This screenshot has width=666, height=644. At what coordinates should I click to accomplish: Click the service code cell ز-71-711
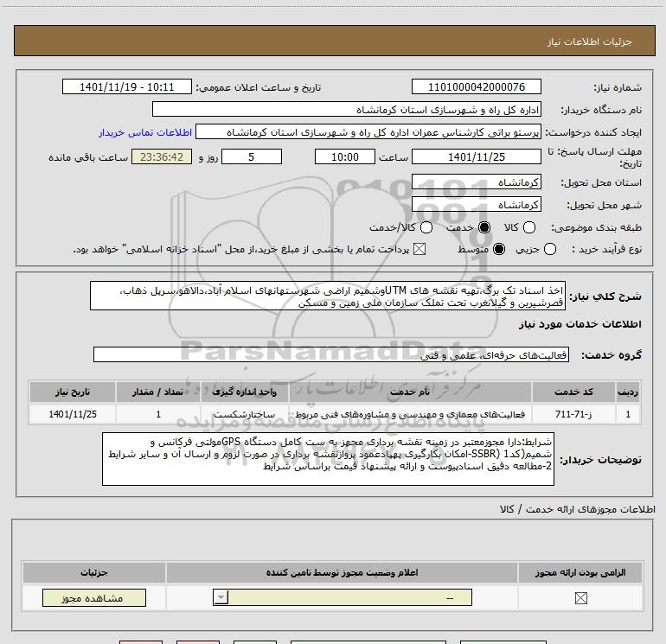pos(573,414)
